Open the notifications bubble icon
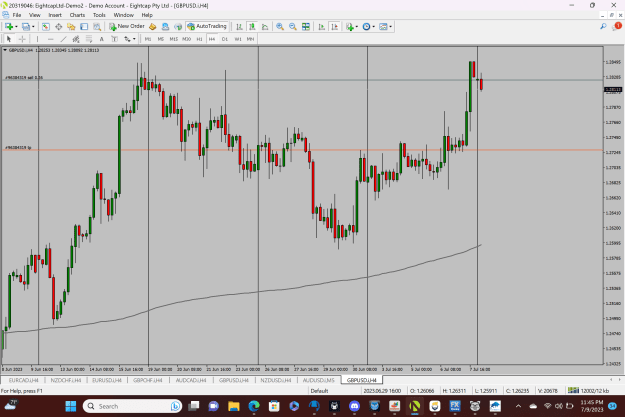The width and height of the screenshot is (625, 417). [x=617, y=26]
